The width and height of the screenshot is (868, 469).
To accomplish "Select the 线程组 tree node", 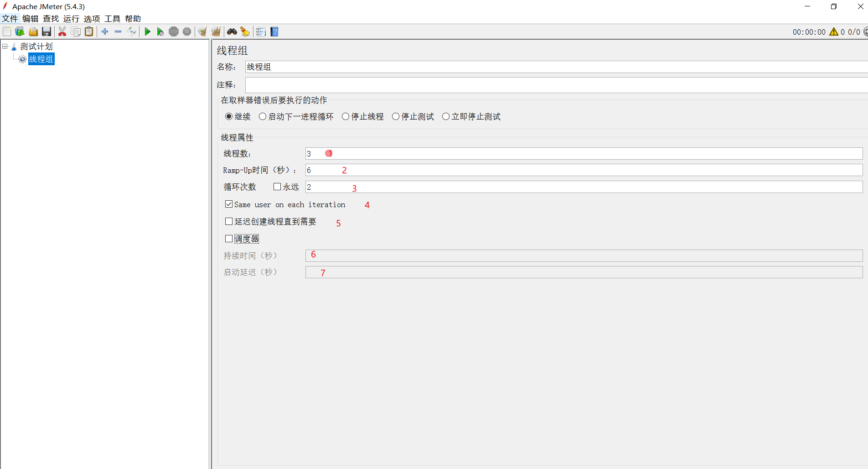I will (41, 59).
